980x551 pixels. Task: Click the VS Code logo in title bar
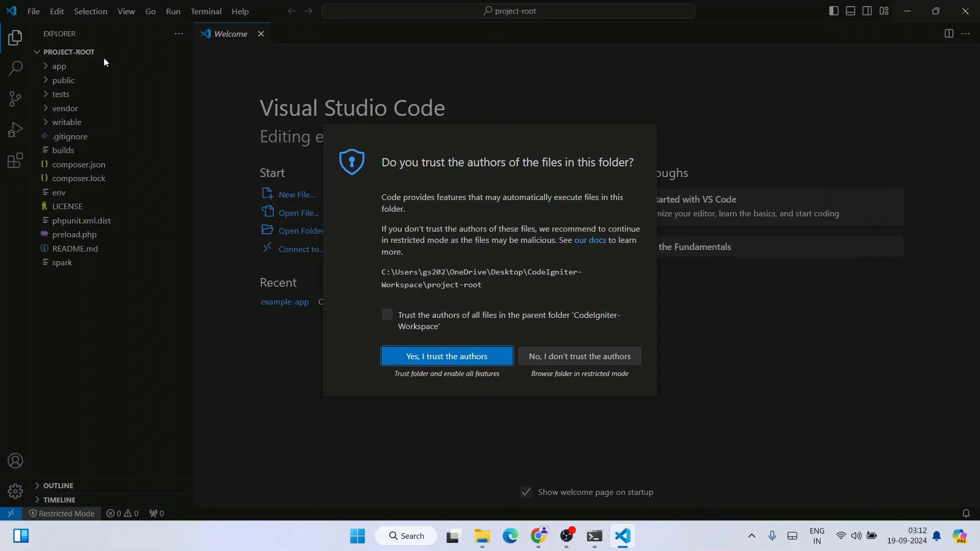(x=11, y=11)
